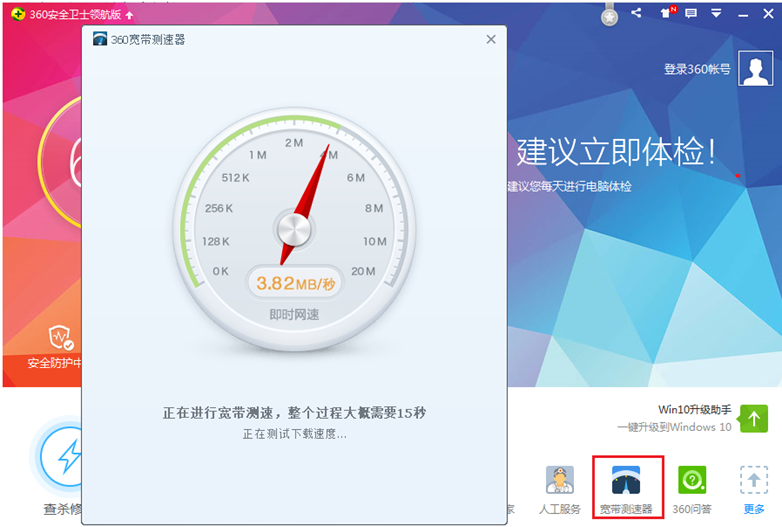Click the 正在测试下载速度 status text
The image size is (782, 527).
pos(294,434)
